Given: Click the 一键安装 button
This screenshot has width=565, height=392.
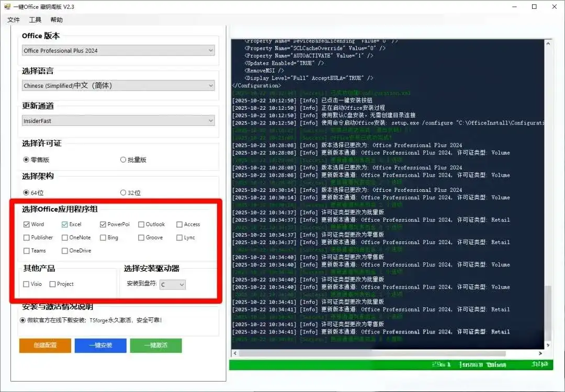Looking at the screenshot, I should click(100, 345).
